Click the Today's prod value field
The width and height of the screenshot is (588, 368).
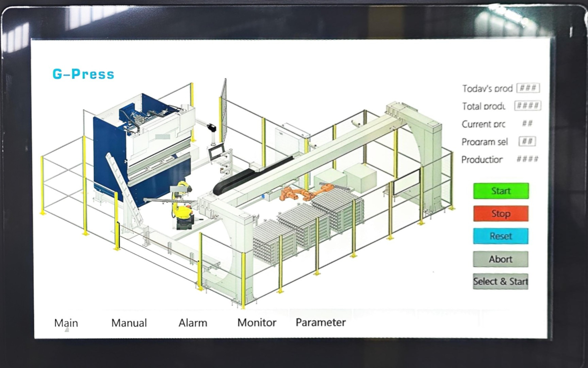(x=528, y=88)
